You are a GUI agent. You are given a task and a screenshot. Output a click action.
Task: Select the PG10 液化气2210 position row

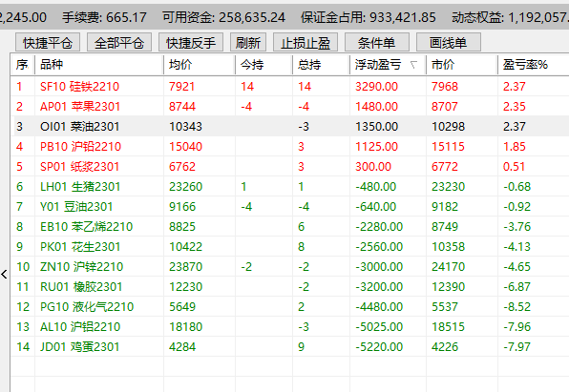pos(289,307)
